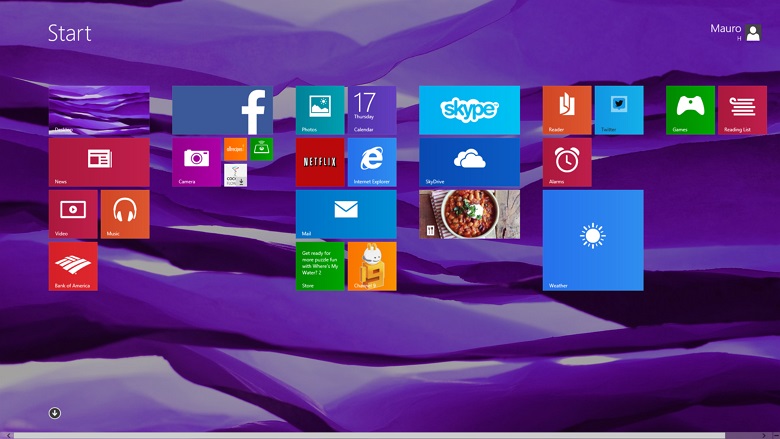This screenshot has height=439, width=780.
Task: Click the scrollbar right arrow
Action: coord(765,436)
